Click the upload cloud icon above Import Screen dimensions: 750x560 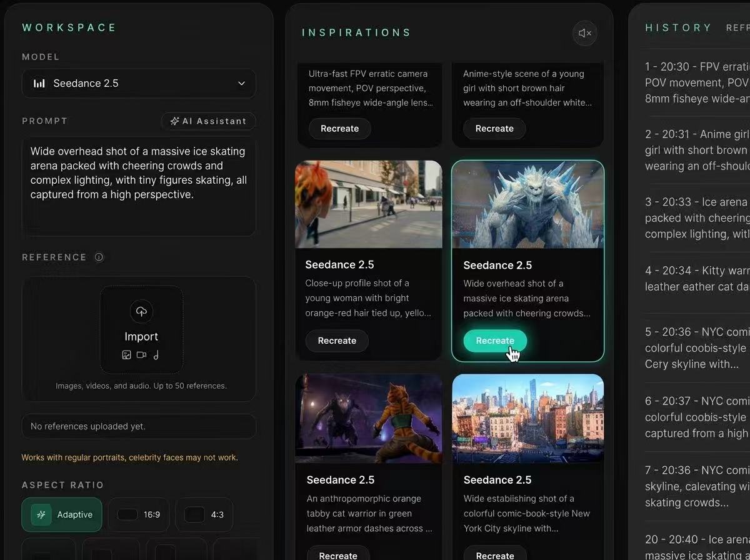tap(141, 311)
